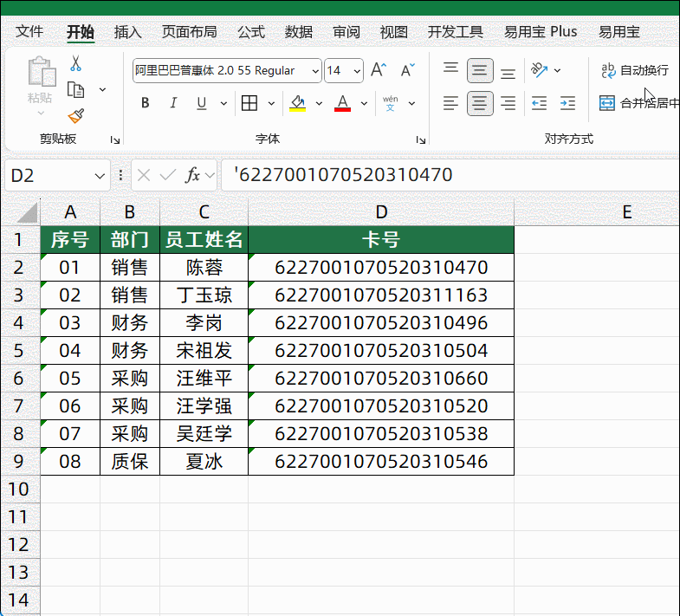Expand the Name Box dropdown arrow

100,176
